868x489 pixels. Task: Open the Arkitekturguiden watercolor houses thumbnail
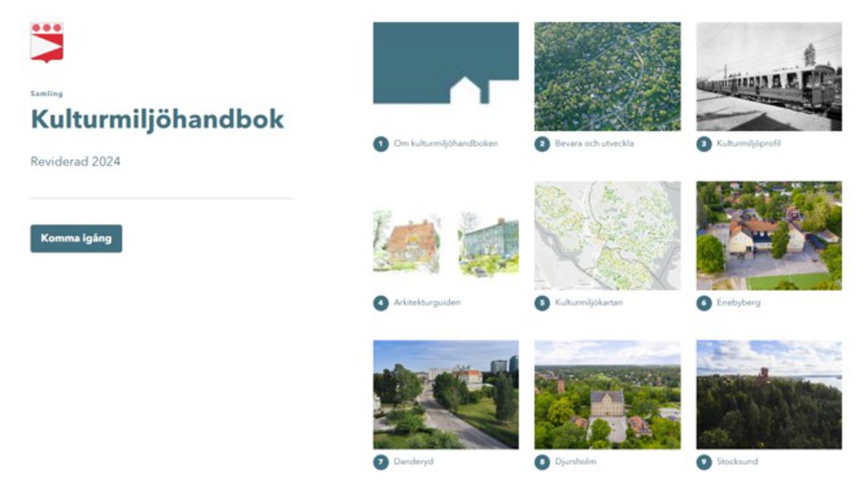pos(446,244)
